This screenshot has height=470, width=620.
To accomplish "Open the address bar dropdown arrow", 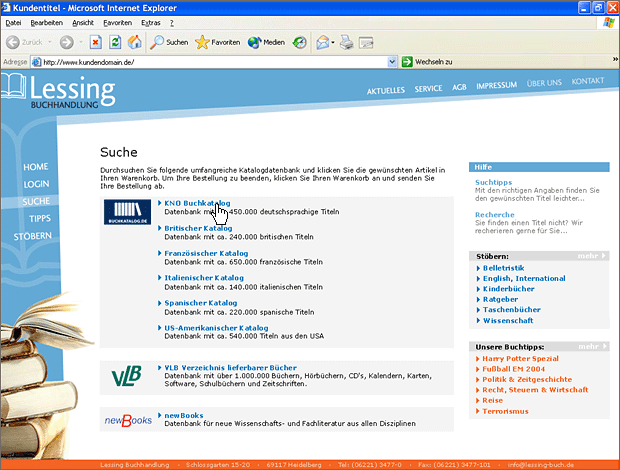I will click(392, 62).
